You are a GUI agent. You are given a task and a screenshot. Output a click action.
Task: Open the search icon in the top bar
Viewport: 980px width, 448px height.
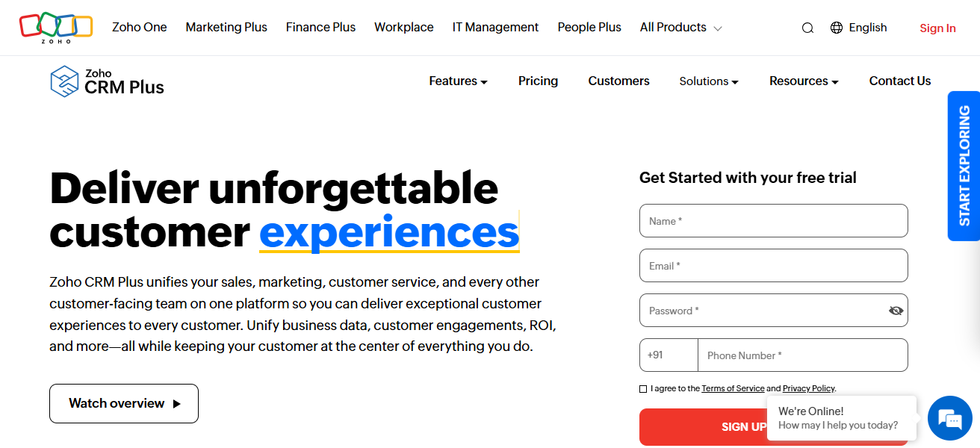pos(807,27)
